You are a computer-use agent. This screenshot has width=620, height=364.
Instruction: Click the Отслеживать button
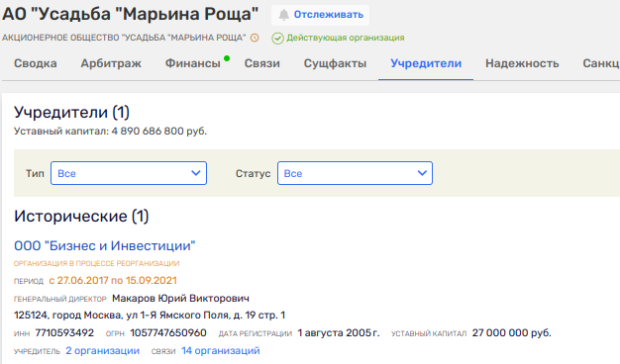(320, 15)
